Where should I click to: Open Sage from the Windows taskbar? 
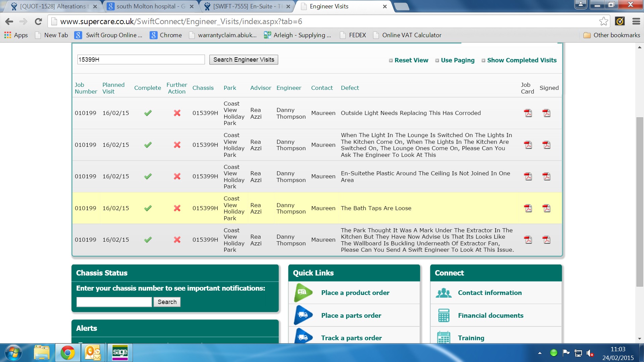pos(120,353)
